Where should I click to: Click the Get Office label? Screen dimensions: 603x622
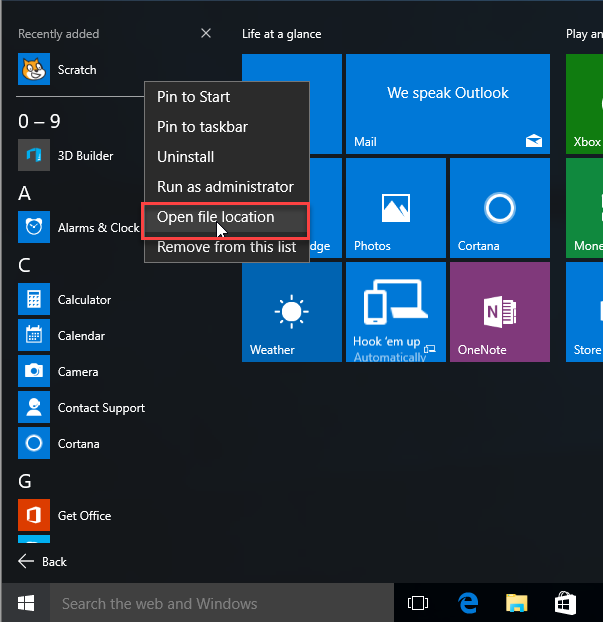pyautogui.click(x=84, y=516)
